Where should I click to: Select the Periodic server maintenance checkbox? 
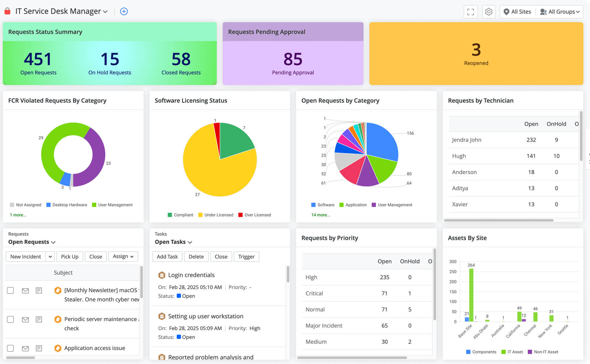point(10,319)
